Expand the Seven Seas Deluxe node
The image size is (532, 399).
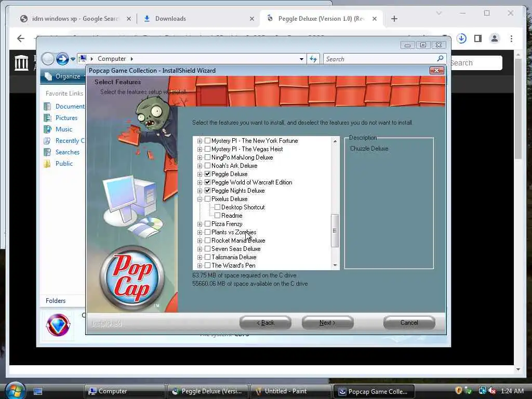pyautogui.click(x=199, y=249)
